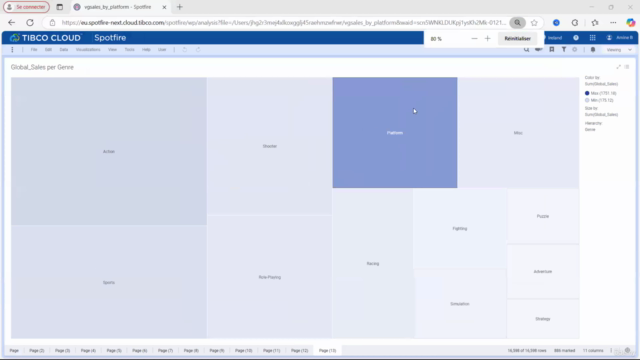640x360 pixels.
Task: Open a new browser tab
Action: [x=180, y=7]
